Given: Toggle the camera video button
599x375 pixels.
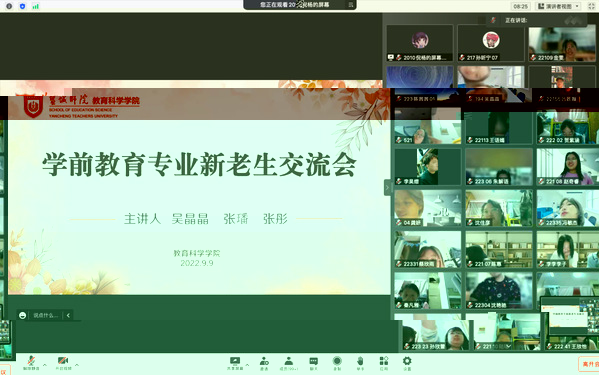Looking at the screenshot, I should [x=63, y=363].
